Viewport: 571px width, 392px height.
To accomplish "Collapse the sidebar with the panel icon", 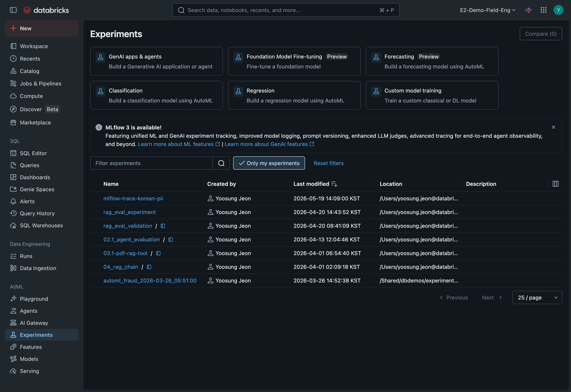I will 13,10.
